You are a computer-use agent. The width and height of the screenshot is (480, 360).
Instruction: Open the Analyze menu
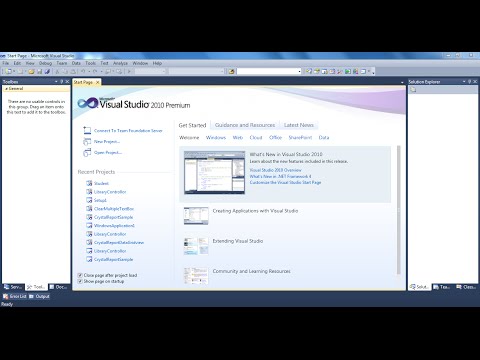[x=120, y=63]
